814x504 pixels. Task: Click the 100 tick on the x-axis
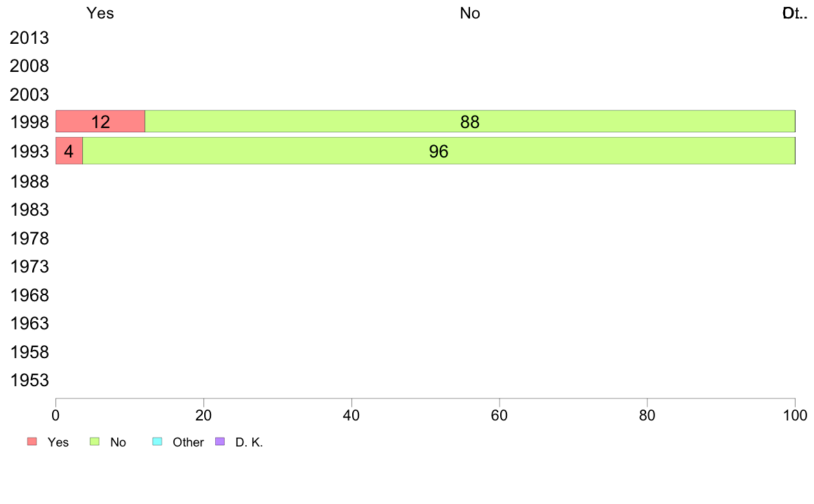point(795,415)
